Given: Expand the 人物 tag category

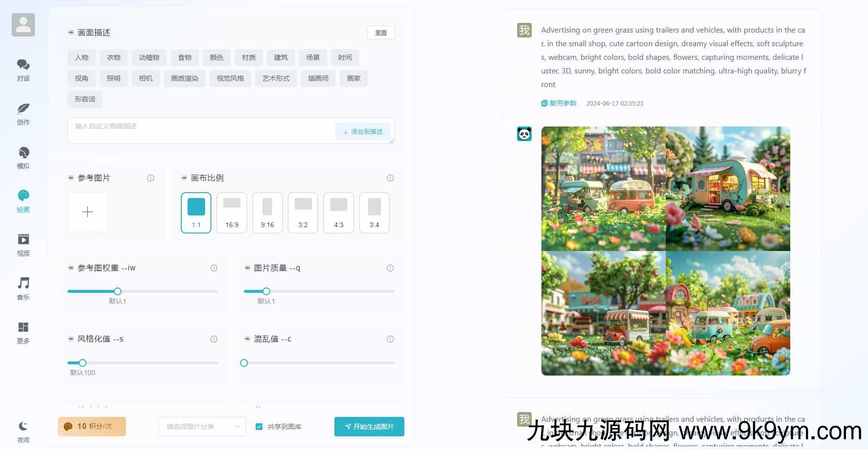Looking at the screenshot, I should [x=82, y=57].
